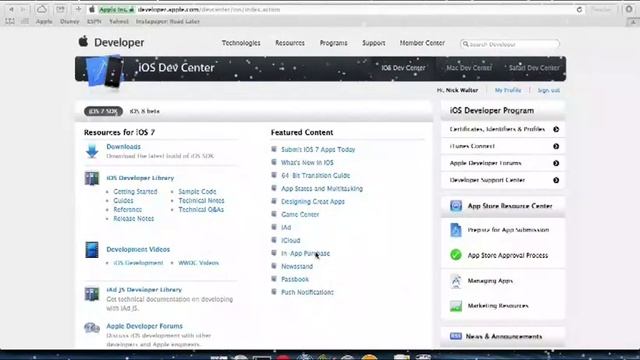This screenshot has height=360, width=640.
Task: Open the Member Center menu
Action: (x=422, y=43)
